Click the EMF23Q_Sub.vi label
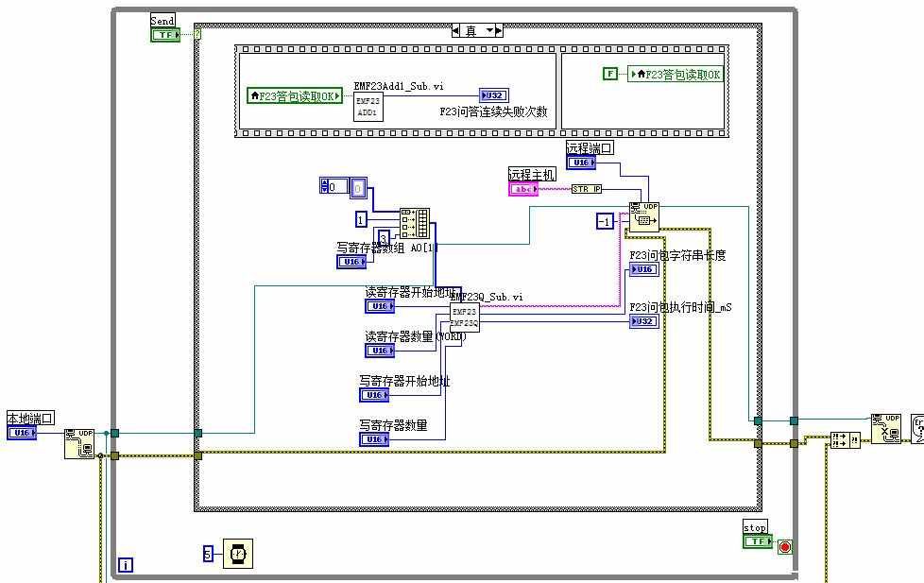Viewport: 924px width, 583px height. (x=487, y=297)
